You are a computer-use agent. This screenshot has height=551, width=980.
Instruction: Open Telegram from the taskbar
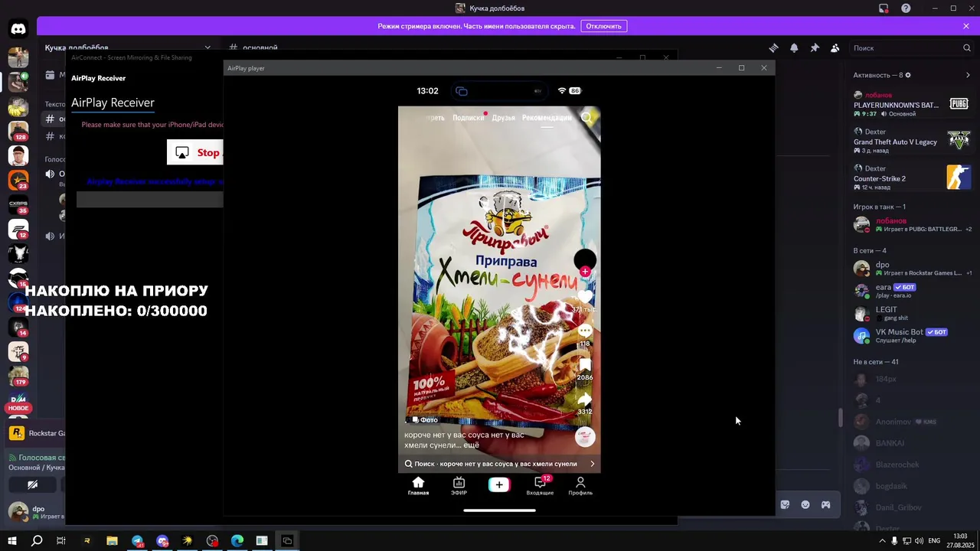coord(137,541)
